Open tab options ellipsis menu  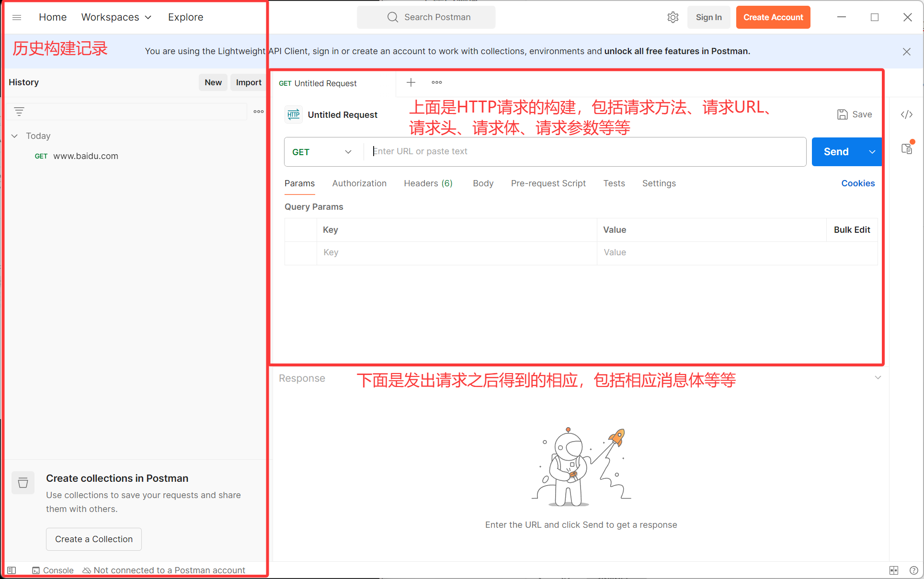(436, 82)
